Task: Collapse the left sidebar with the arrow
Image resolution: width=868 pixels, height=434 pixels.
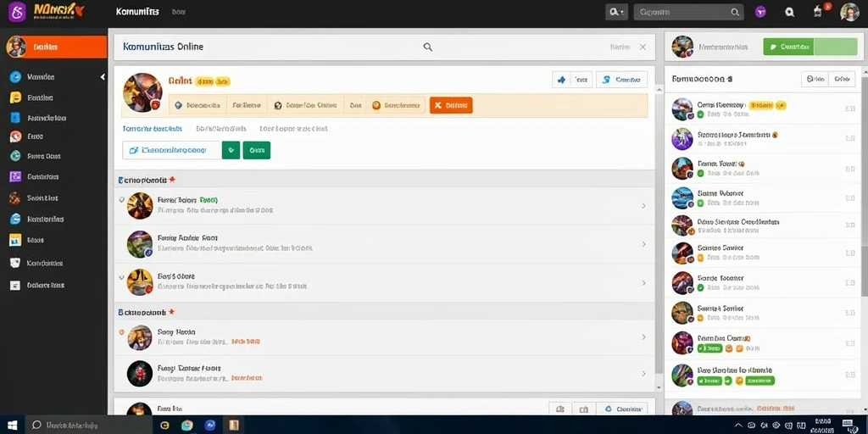Action: (x=103, y=77)
